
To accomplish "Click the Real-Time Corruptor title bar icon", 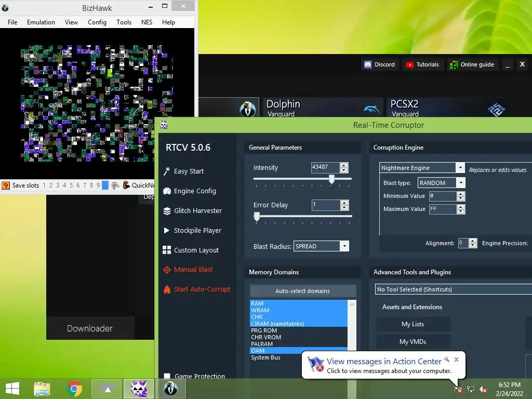I will click(x=164, y=125).
